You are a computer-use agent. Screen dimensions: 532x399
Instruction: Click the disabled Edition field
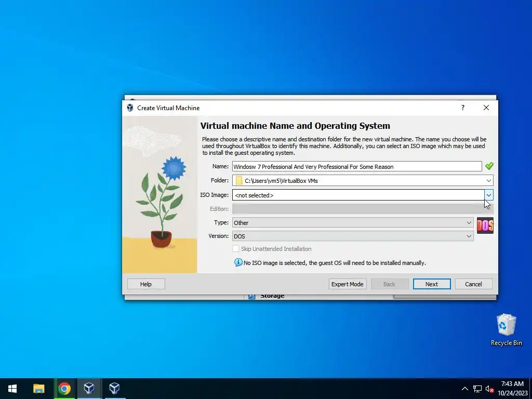click(x=363, y=209)
